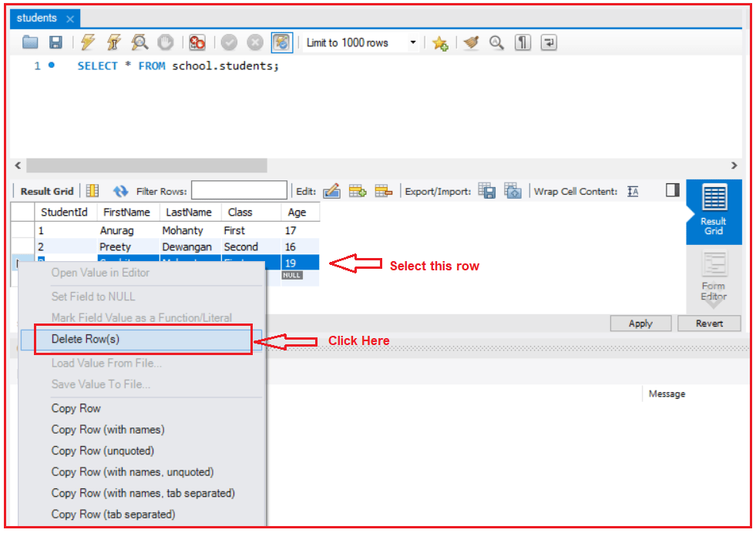Export recordset to external file icon
The width and height of the screenshot is (756, 533).
[487, 190]
